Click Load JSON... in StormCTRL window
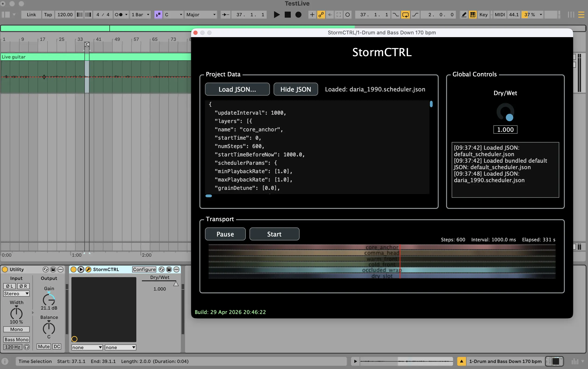This screenshot has height=369, width=588. (237, 89)
